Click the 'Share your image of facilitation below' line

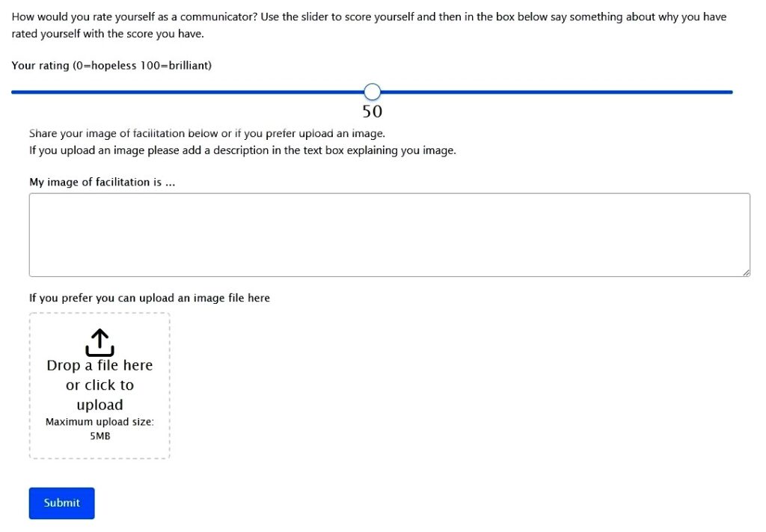coord(207,133)
